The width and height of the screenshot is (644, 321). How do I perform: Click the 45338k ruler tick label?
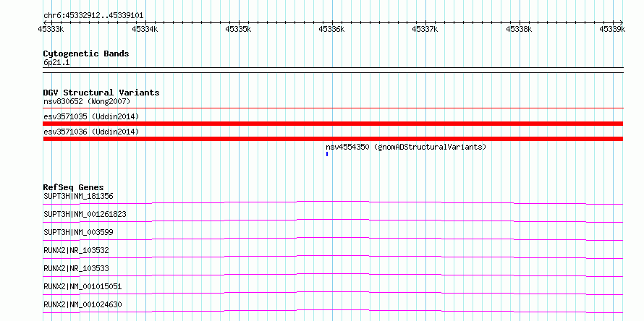coord(519,29)
